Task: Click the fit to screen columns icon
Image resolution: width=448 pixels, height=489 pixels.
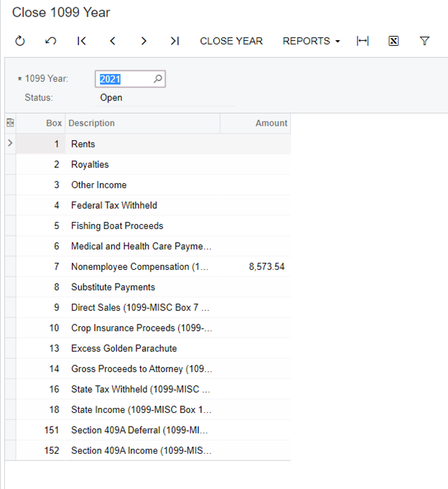Action: [363, 41]
